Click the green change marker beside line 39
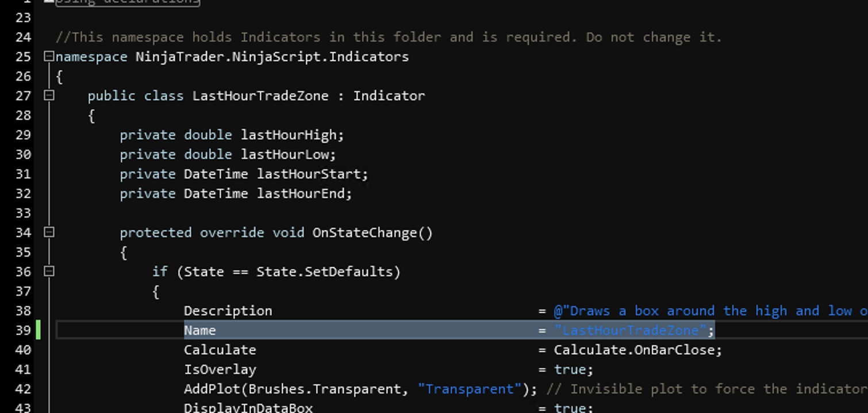 click(x=39, y=330)
